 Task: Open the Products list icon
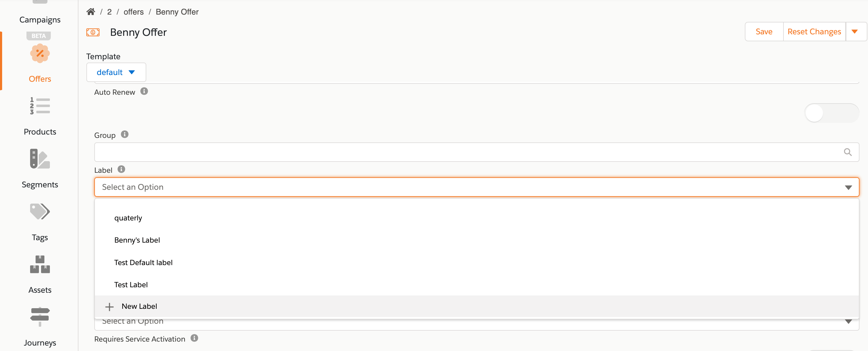click(40, 106)
